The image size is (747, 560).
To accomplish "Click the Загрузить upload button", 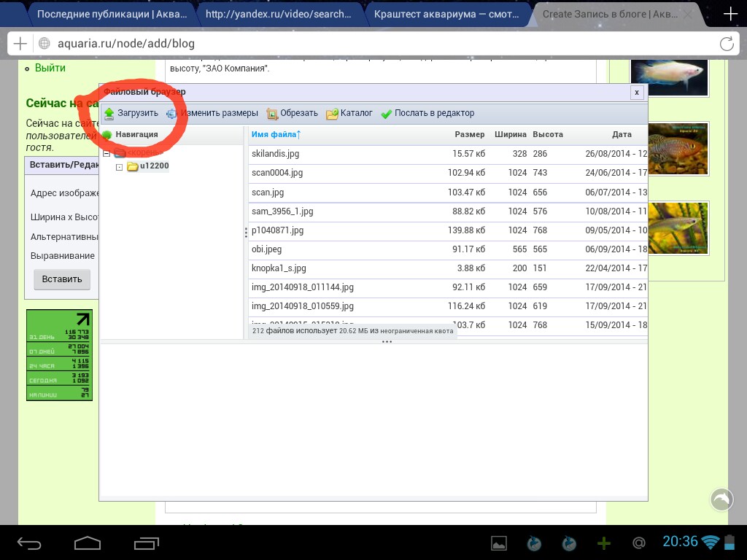I will tap(131, 113).
